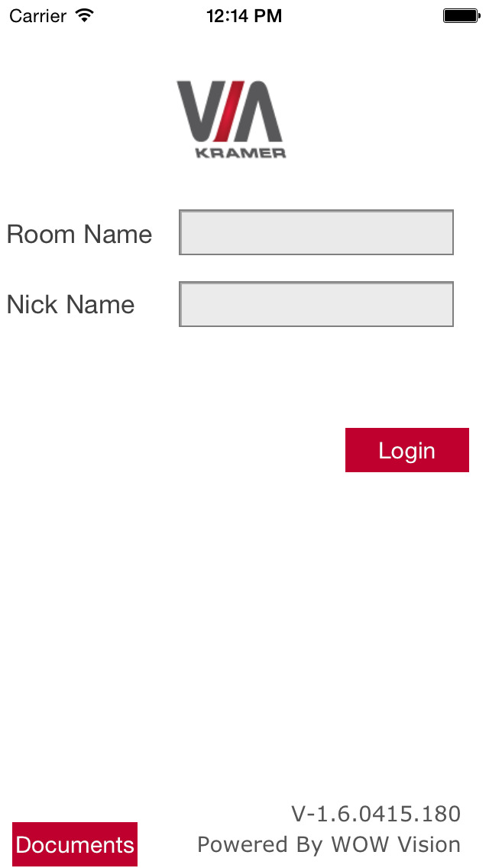The width and height of the screenshot is (489, 868).
Task: Click the Nick Name label
Action: 70,304
